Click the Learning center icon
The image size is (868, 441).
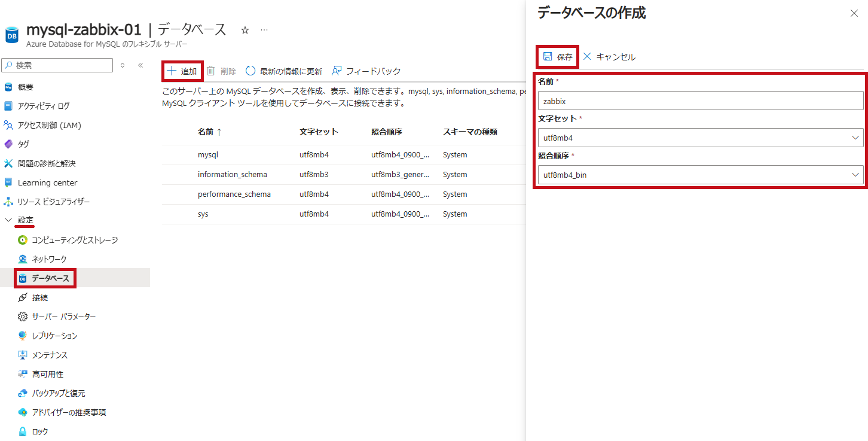click(8, 183)
